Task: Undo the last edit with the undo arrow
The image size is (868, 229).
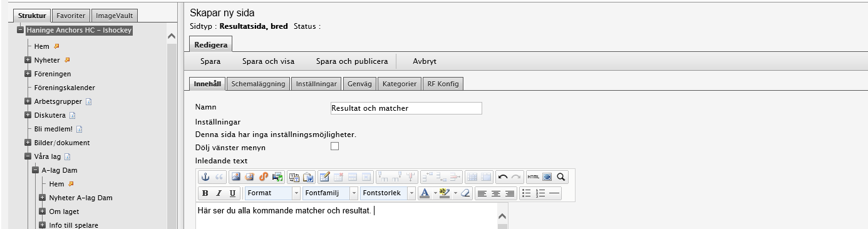Action: (x=503, y=177)
